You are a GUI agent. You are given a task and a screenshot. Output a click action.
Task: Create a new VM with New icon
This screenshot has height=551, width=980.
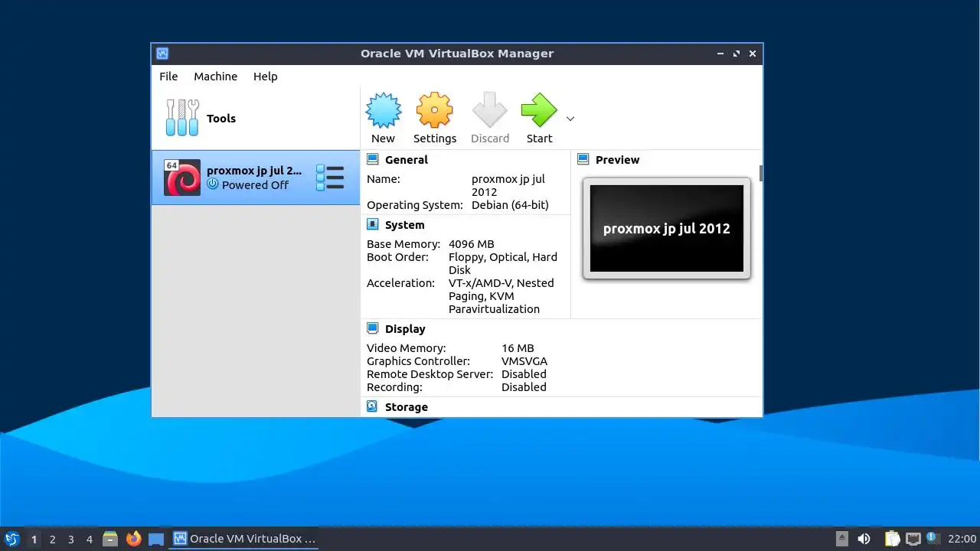point(383,111)
